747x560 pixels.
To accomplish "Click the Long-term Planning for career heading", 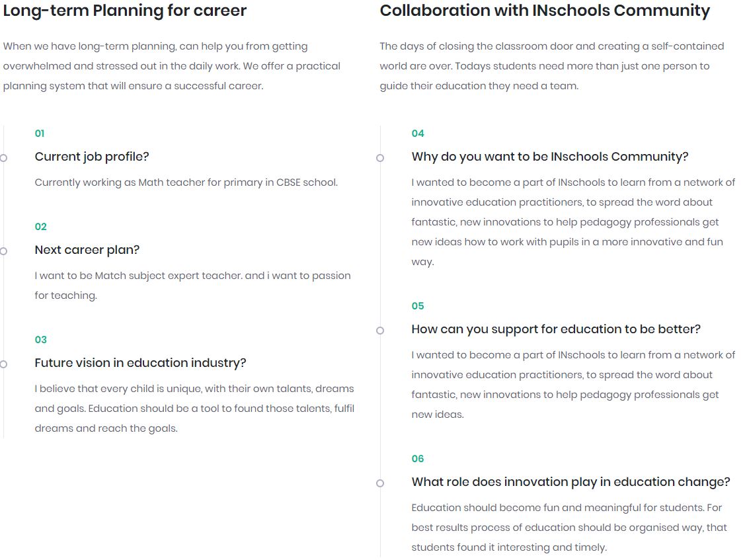I will pyautogui.click(x=125, y=11).
